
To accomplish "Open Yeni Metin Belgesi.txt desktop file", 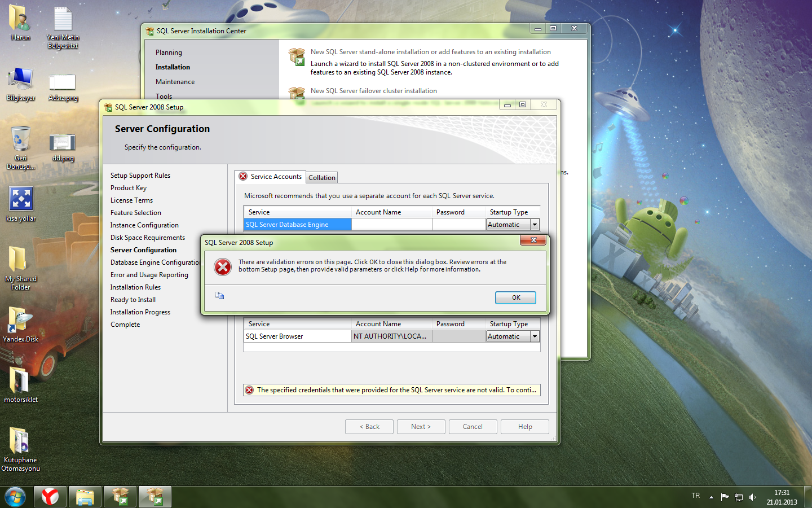I will 63,27.
